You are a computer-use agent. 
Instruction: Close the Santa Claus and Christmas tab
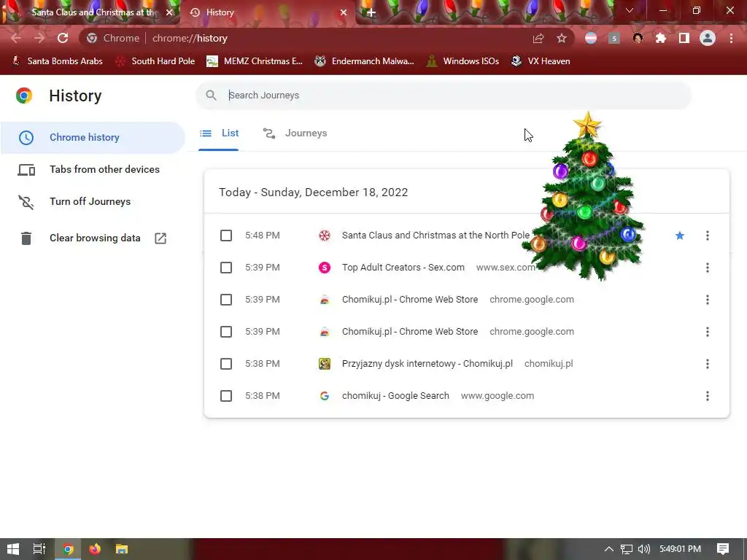(x=169, y=12)
